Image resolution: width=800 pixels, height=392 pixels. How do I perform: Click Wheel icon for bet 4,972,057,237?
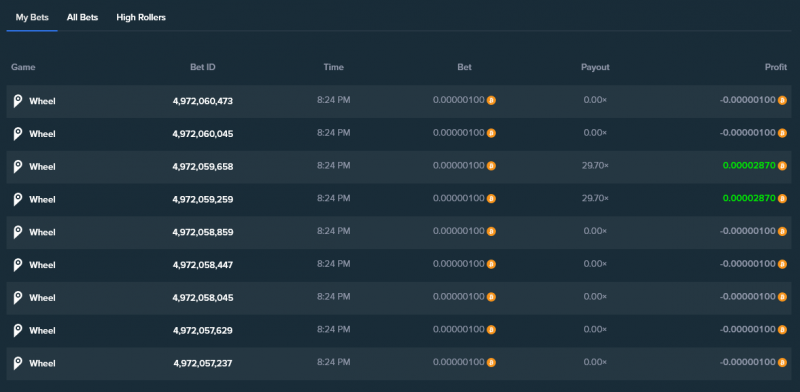tap(18, 363)
